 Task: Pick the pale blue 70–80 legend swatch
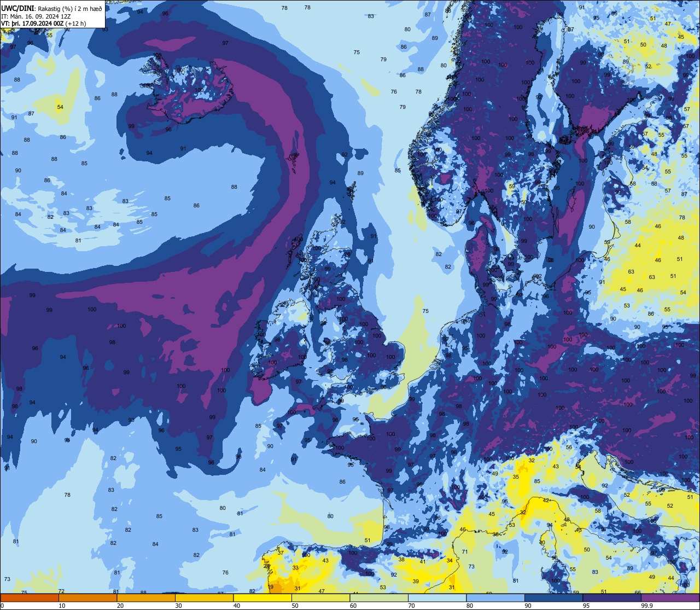click(x=437, y=598)
